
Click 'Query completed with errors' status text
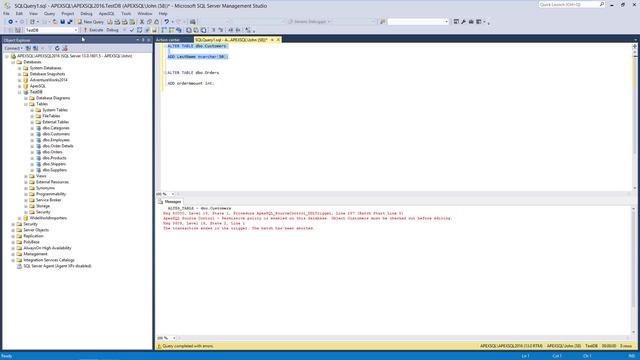click(188, 346)
